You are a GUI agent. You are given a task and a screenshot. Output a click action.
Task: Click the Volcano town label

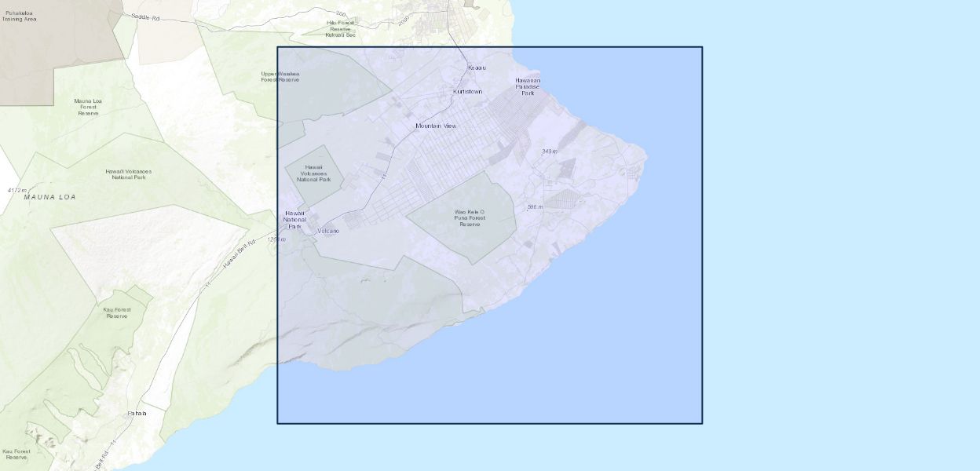[x=328, y=231]
